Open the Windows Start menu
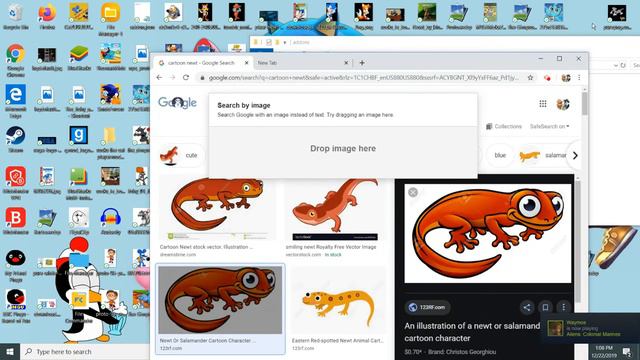Image resolution: width=640 pixels, height=360 pixels. 10,351
